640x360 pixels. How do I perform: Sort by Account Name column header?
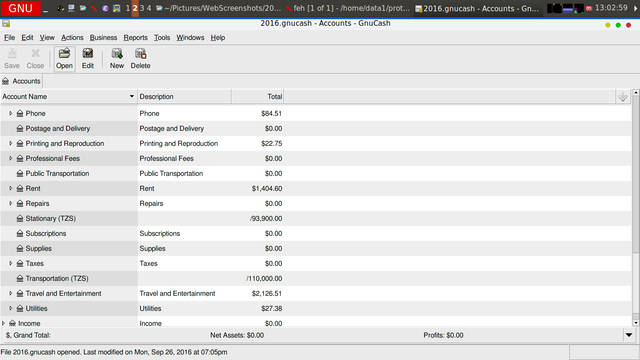point(69,97)
